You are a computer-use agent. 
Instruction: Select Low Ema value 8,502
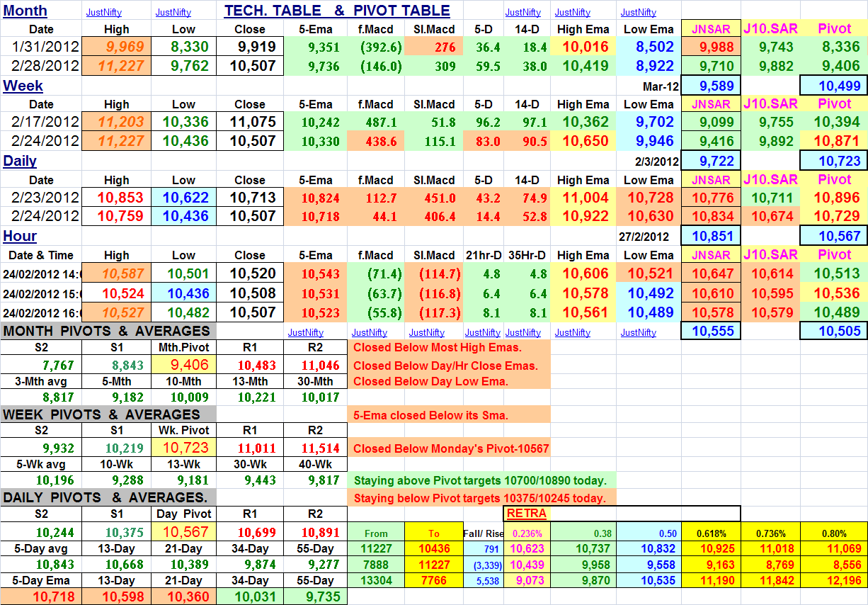pyautogui.click(x=649, y=47)
